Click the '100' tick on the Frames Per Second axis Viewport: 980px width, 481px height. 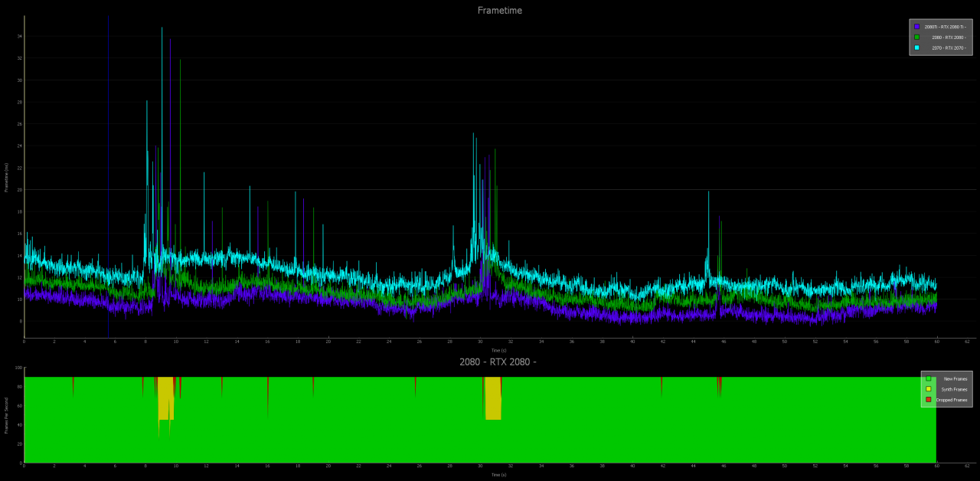21,368
